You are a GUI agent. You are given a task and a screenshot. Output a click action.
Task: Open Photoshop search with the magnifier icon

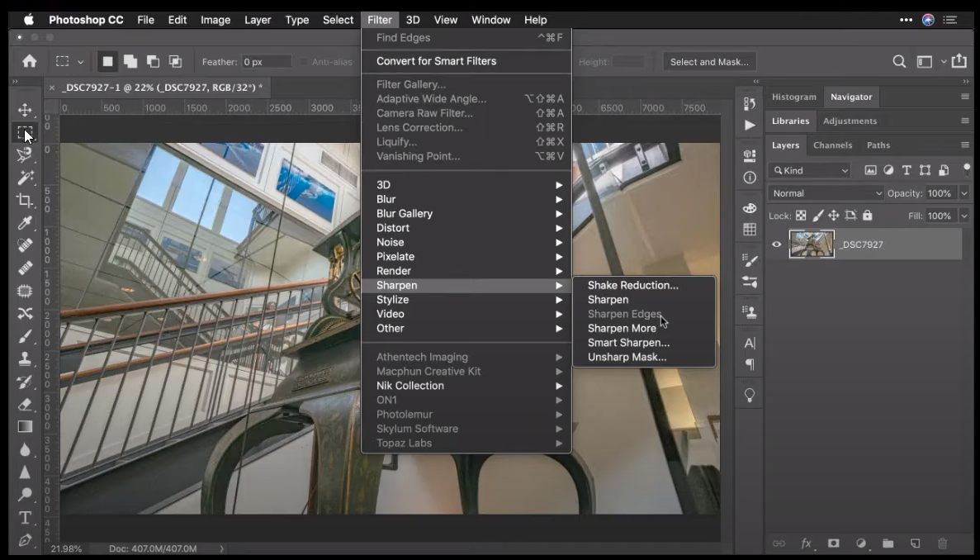tap(898, 61)
